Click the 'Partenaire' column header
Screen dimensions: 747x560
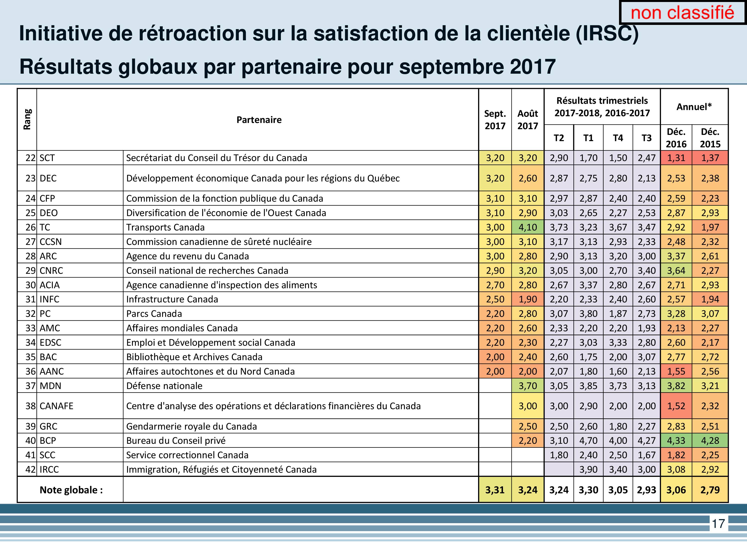tap(259, 120)
